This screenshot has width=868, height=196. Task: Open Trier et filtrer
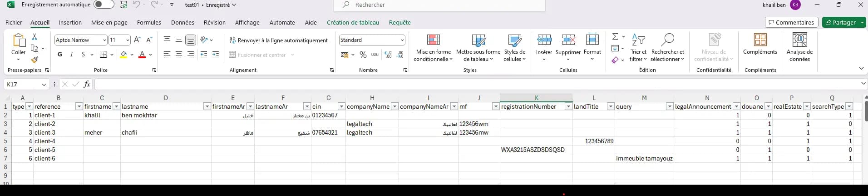tap(638, 47)
